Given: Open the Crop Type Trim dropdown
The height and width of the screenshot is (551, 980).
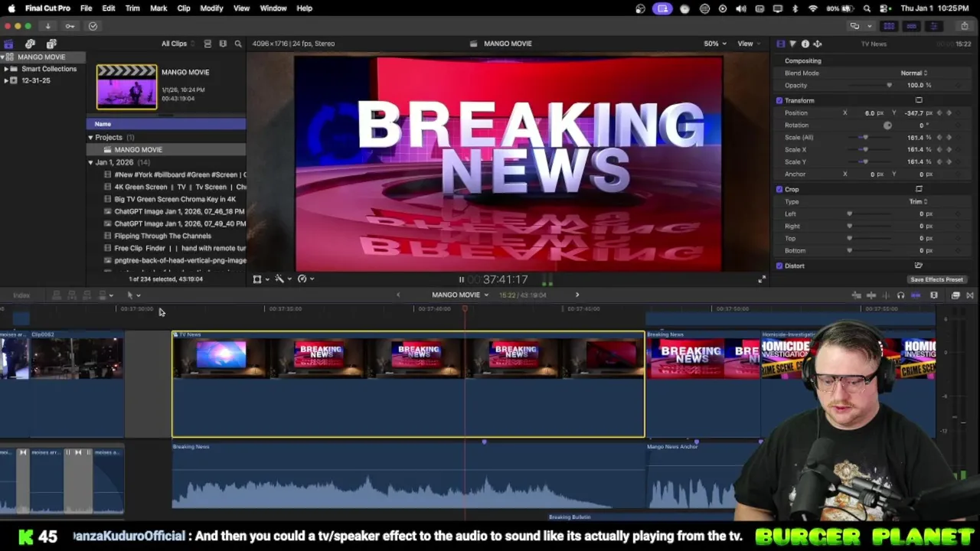Looking at the screenshot, I should tap(918, 201).
